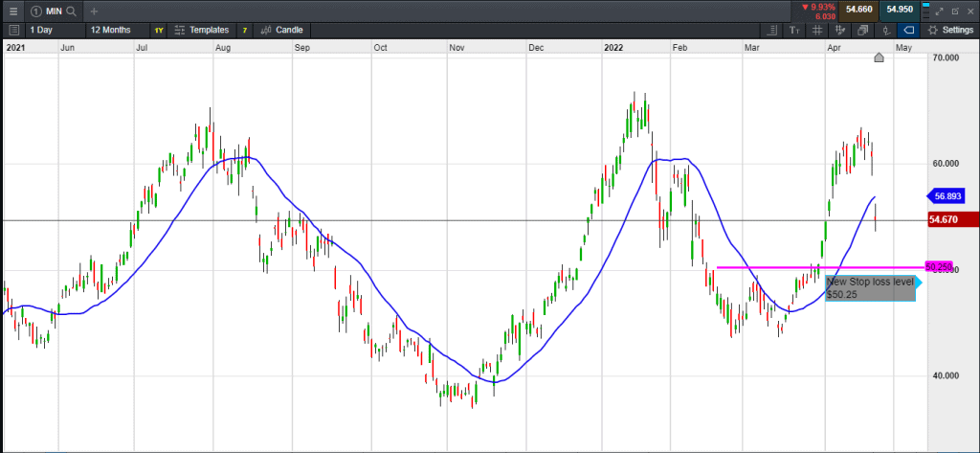Add a new chart tab with plus
Viewport: 980px width, 453px height.
[94, 11]
